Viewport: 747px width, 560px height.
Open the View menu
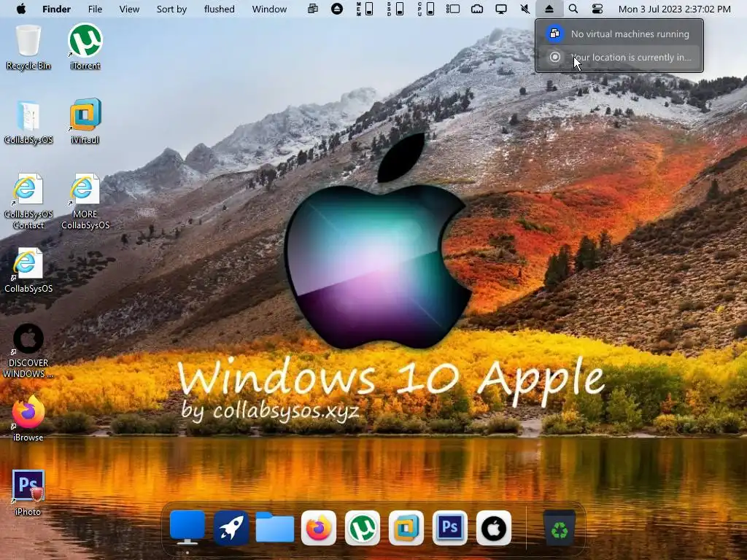(129, 9)
